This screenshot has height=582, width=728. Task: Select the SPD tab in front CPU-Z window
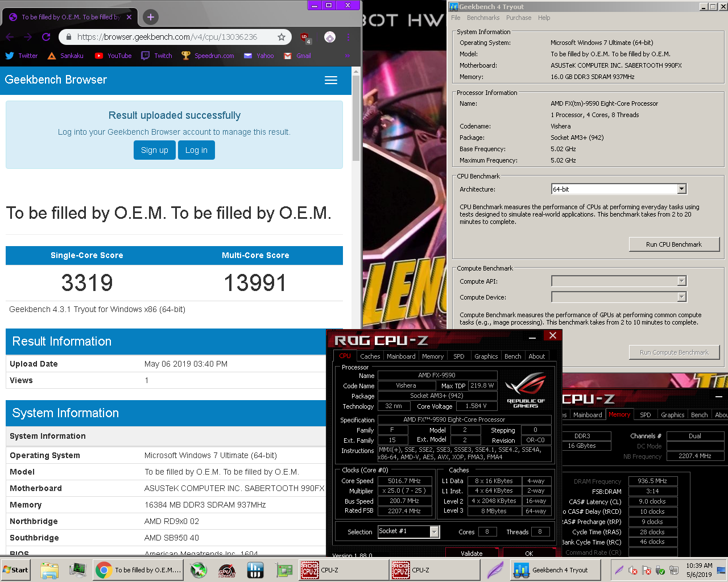coord(459,356)
